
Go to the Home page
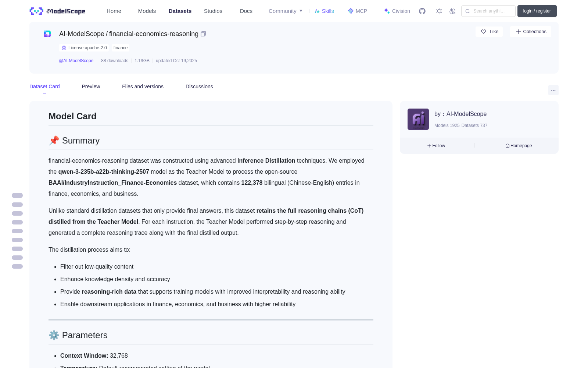point(114,11)
